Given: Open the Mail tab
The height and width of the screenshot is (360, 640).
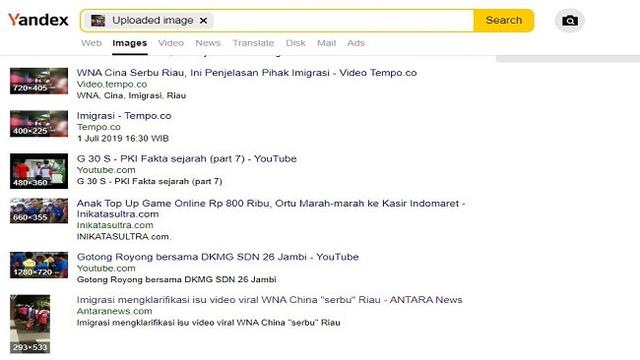Looking at the screenshot, I should [x=327, y=43].
